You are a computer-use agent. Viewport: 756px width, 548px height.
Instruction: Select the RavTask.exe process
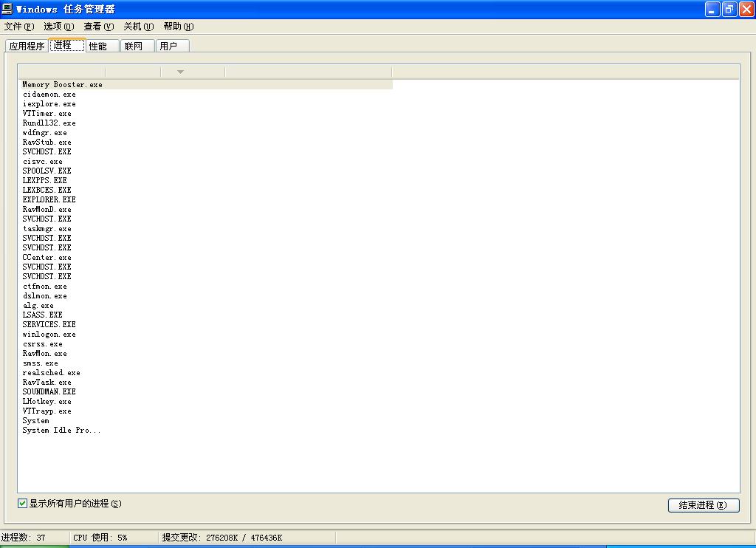[x=47, y=382]
